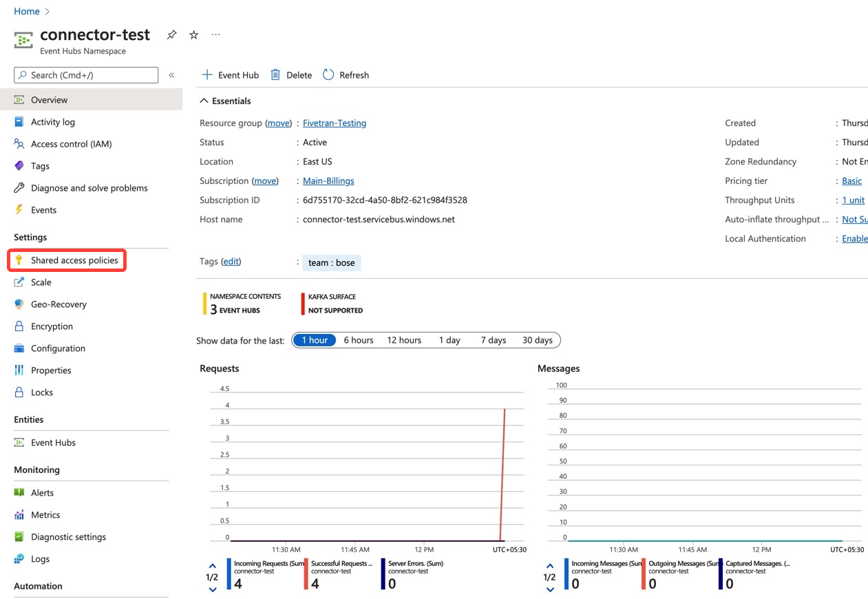The height and width of the screenshot is (599, 868).
Task: Open the Main-Billings subscription link
Action: pyautogui.click(x=328, y=181)
